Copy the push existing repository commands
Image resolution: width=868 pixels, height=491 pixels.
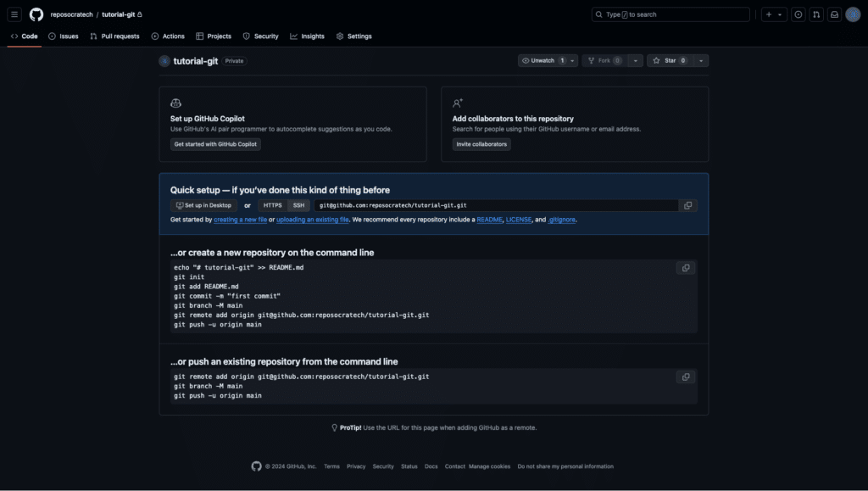tap(685, 377)
